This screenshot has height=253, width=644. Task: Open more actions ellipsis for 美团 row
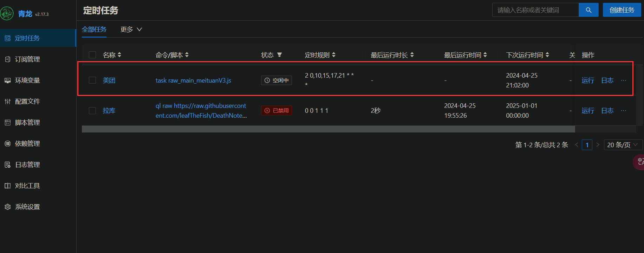tap(624, 80)
